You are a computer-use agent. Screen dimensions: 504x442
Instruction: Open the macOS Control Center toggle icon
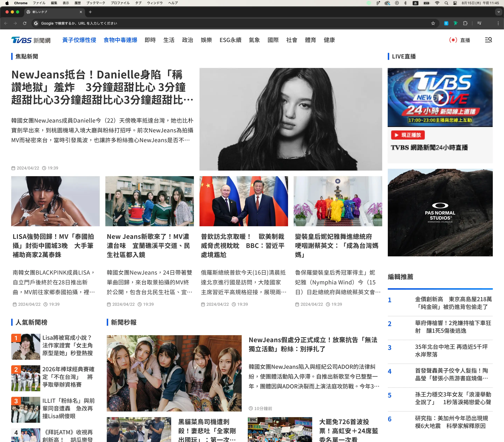tap(455, 3)
